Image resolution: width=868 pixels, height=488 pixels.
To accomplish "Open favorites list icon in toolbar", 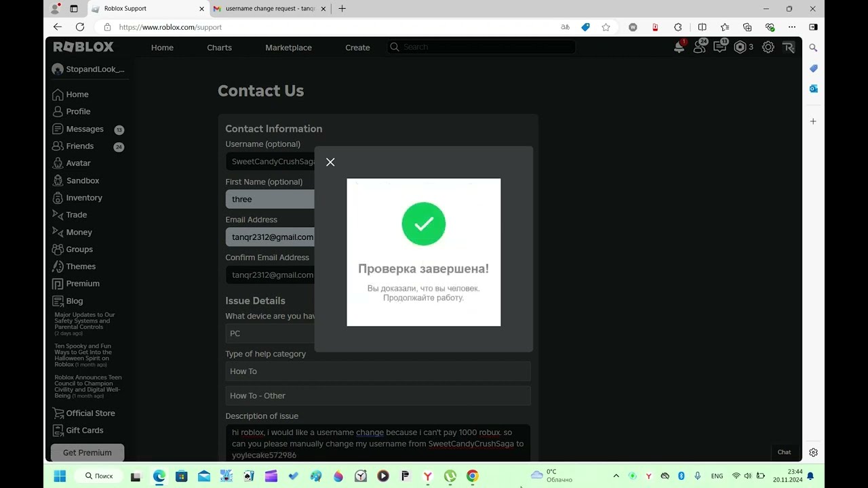I will click(724, 27).
